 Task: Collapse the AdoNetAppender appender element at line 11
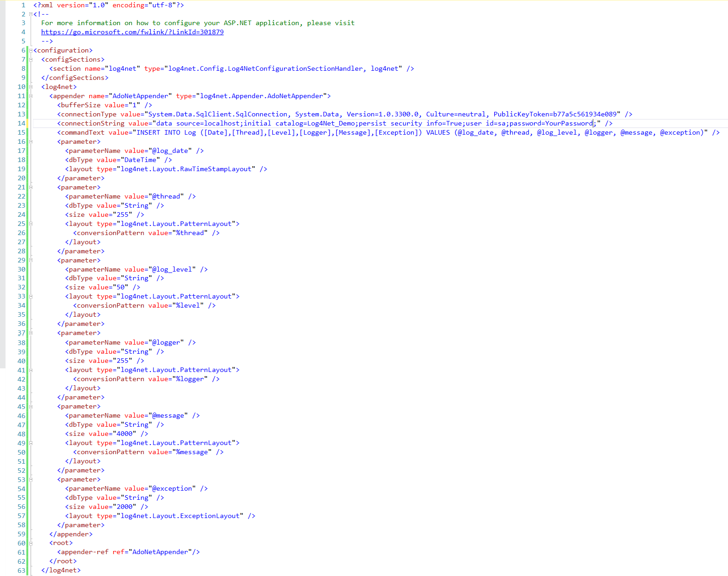pyautogui.click(x=31, y=96)
